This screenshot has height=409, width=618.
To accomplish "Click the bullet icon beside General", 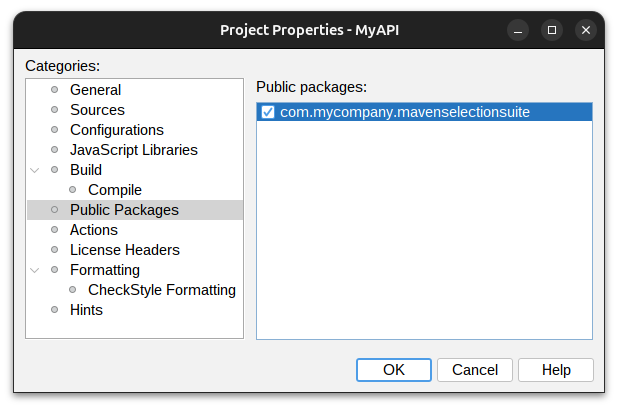I will point(54,90).
